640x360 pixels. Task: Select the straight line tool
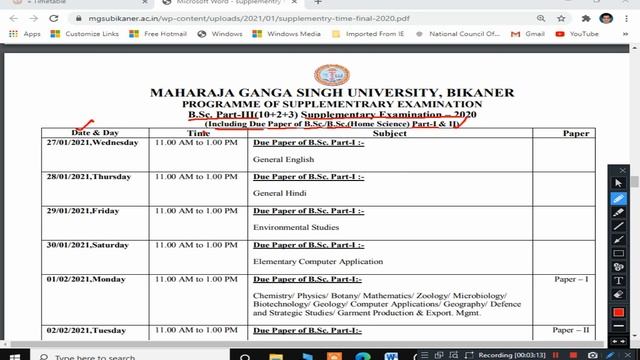pyautogui.click(x=618, y=226)
